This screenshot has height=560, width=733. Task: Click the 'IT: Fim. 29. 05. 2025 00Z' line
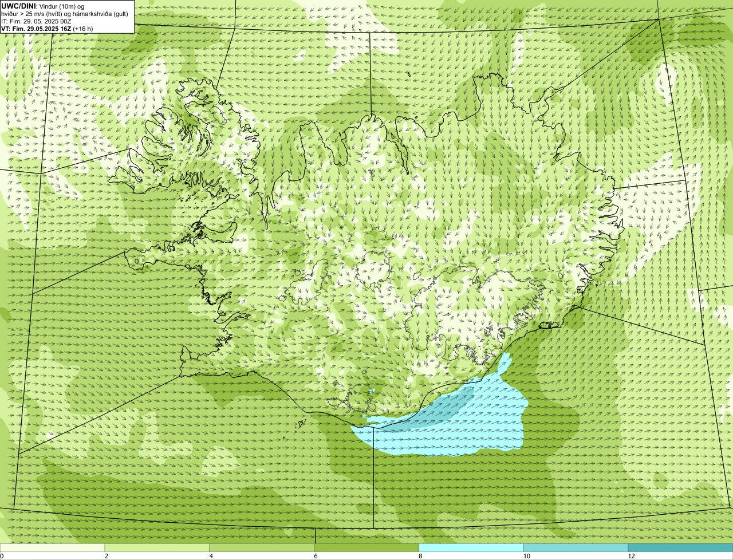(x=37, y=21)
